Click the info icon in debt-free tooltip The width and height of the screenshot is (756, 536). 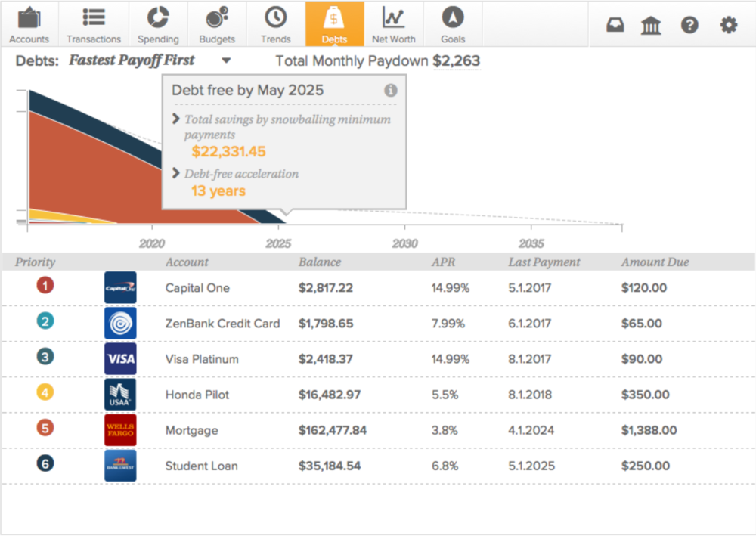(x=391, y=91)
